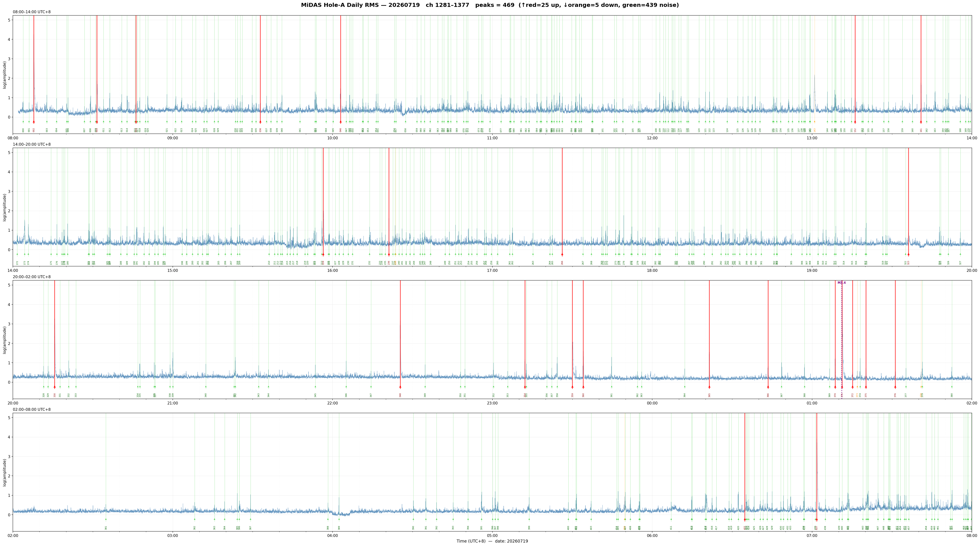Click the green noise peak number 364

tap(685, 395)
